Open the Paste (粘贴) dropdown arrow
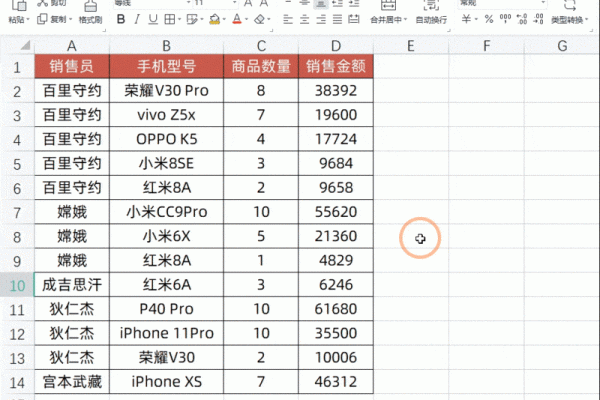Image resolution: width=600 pixels, height=400 pixels. (28, 20)
